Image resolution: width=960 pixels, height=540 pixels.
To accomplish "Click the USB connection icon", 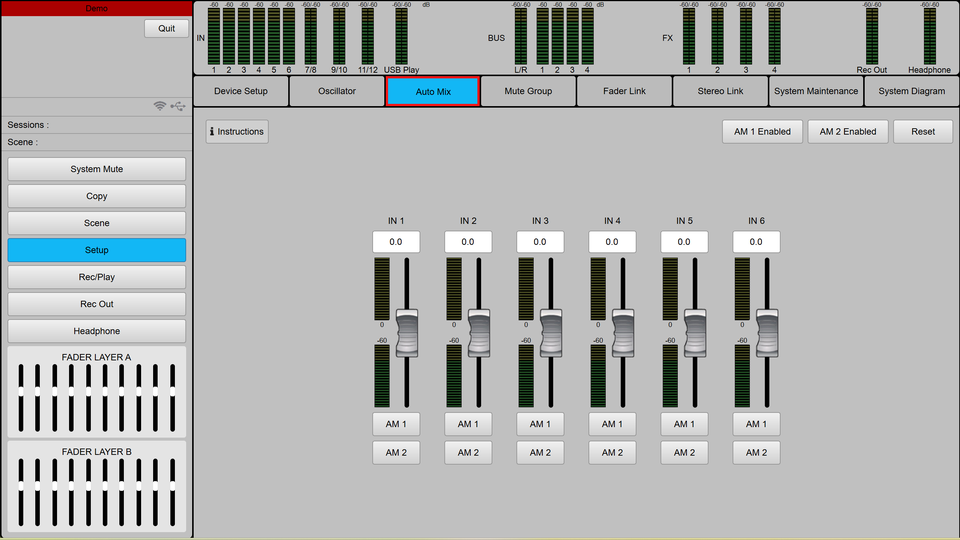I will (177, 106).
